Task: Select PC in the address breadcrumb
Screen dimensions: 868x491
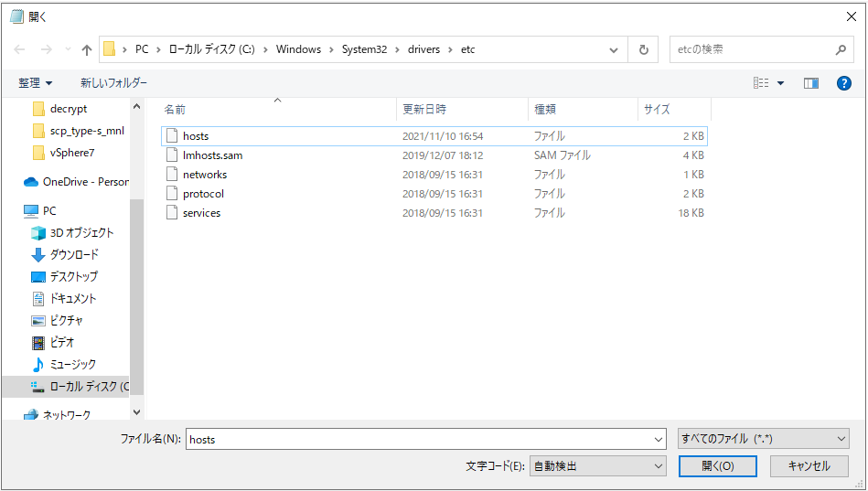Action: point(142,49)
